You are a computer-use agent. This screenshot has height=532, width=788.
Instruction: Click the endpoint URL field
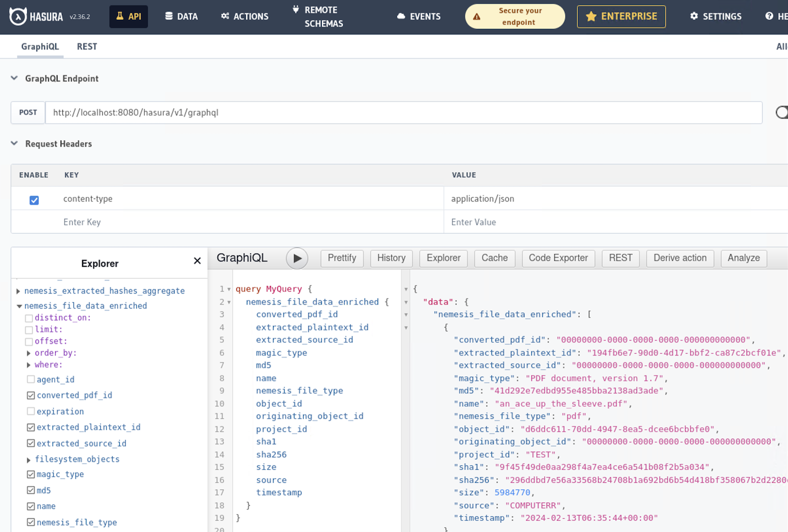pyautogui.click(x=404, y=113)
